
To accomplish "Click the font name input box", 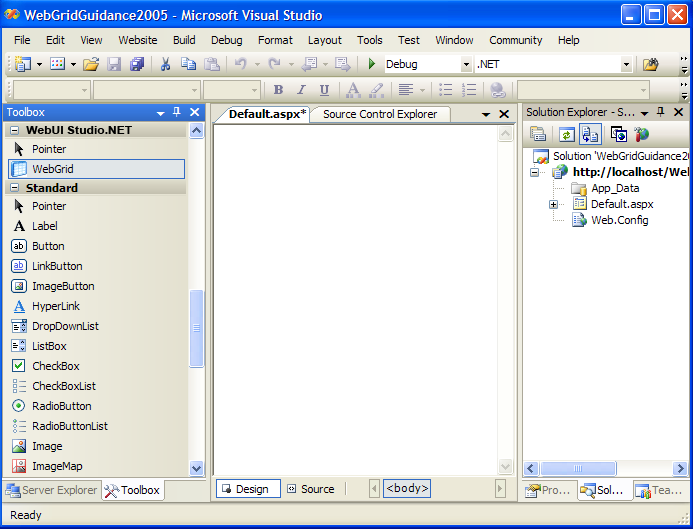I will coord(146,90).
